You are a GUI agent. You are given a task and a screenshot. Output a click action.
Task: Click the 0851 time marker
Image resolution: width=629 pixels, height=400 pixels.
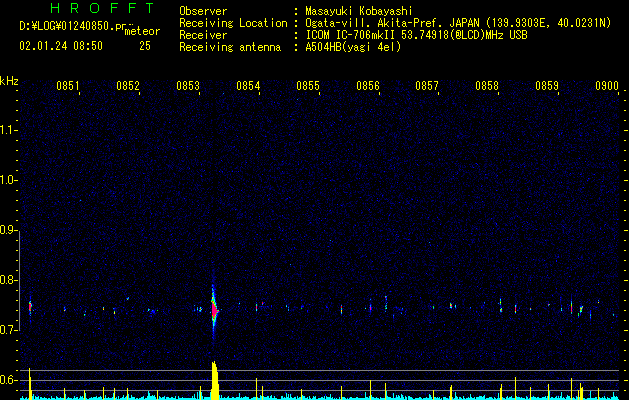(68, 86)
